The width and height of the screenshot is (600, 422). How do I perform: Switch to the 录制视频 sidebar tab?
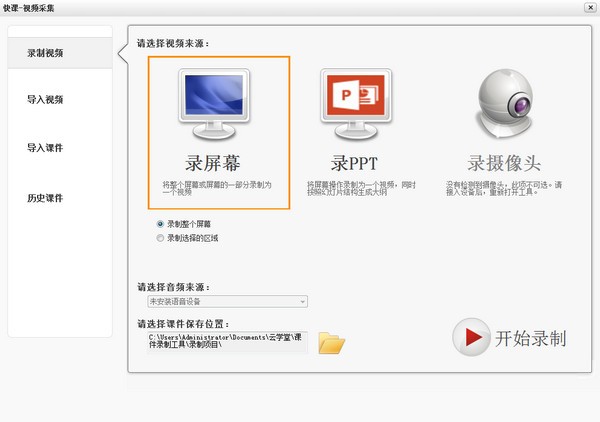click(46, 51)
